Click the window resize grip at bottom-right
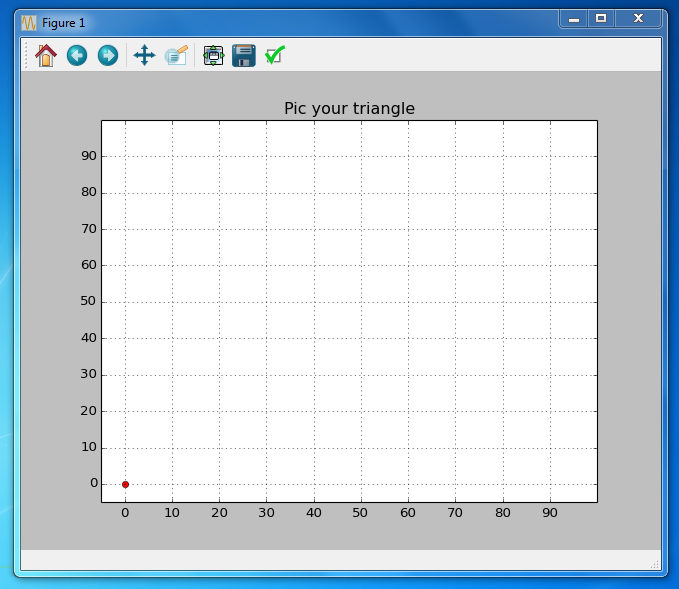The width and height of the screenshot is (679, 589). click(655, 564)
